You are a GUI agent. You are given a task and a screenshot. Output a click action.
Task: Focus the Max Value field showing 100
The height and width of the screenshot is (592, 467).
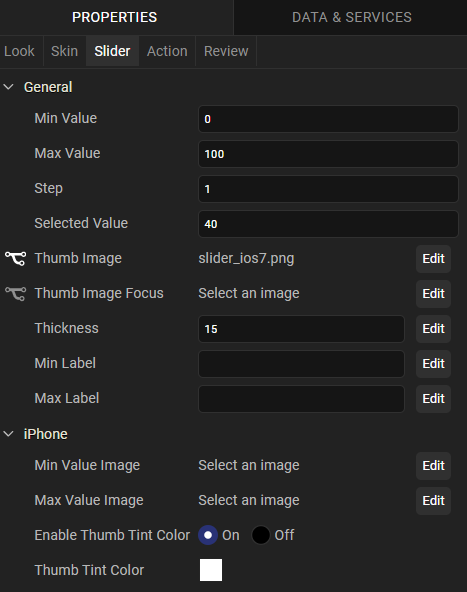[x=328, y=154]
